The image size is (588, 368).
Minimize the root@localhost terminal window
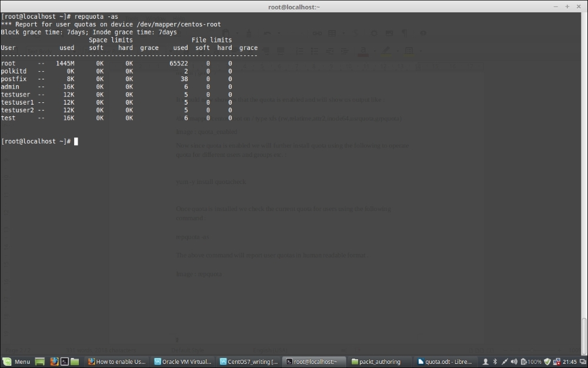point(556,6)
